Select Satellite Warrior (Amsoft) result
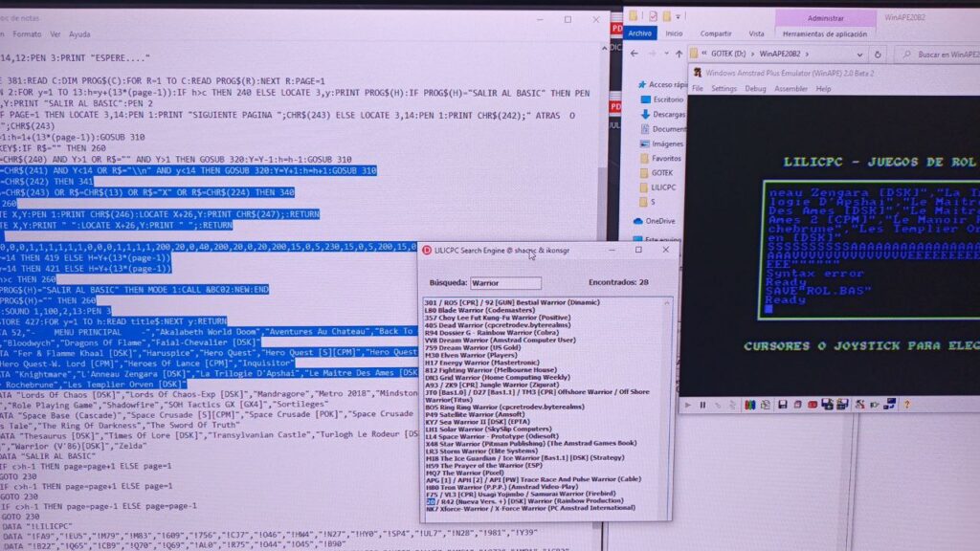This screenshot has width=980, height=551. coord(475,414)
